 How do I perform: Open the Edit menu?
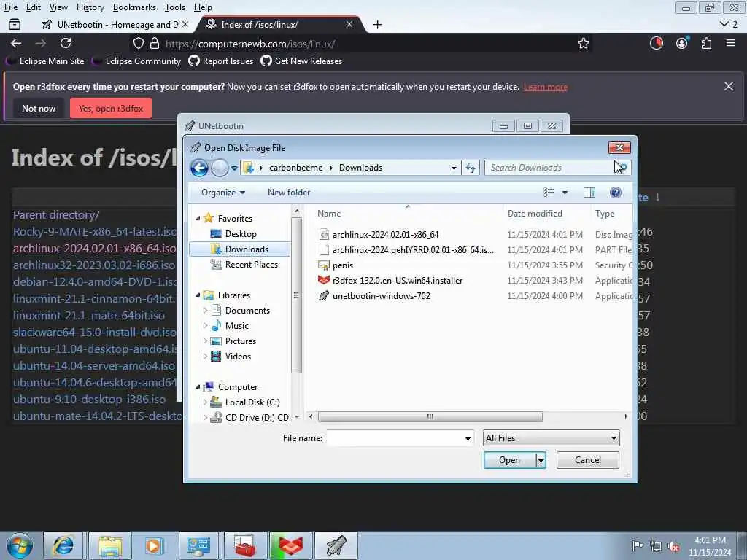[34, 7]
